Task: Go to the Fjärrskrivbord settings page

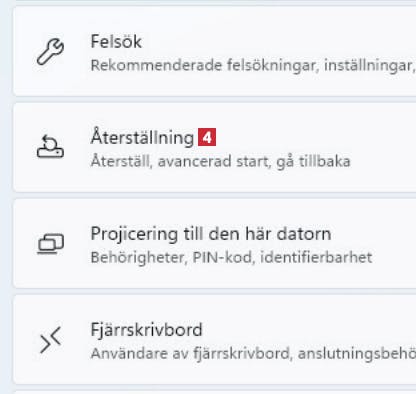Action: tap(146, 330)
